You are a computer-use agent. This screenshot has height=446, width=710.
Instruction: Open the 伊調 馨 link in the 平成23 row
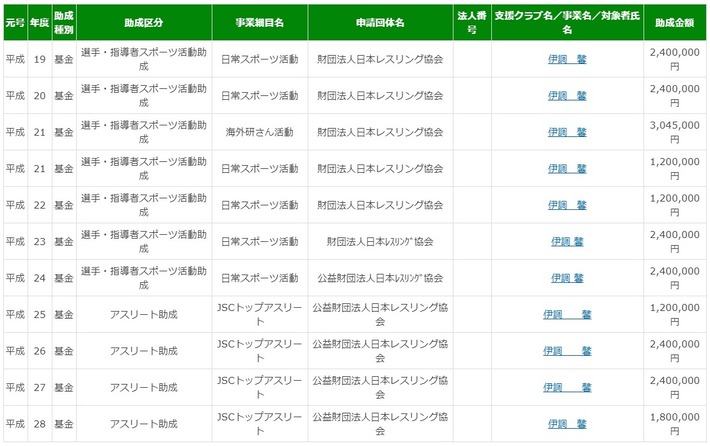tap(567, 242)
